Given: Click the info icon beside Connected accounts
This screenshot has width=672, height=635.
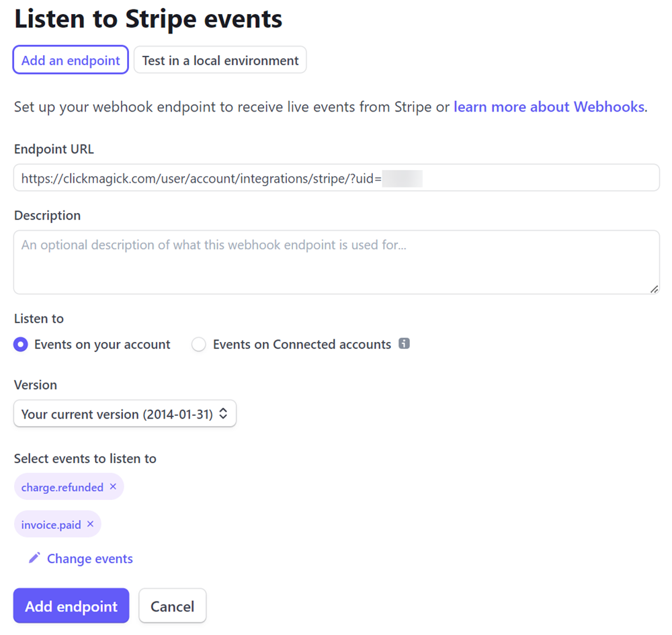Looking at the screenshot, I should pyautogui.click(x=404, y=344).
